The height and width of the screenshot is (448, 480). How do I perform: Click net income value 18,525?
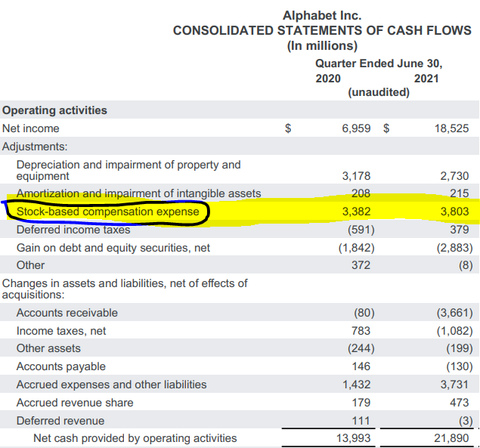tap(451, 128)
